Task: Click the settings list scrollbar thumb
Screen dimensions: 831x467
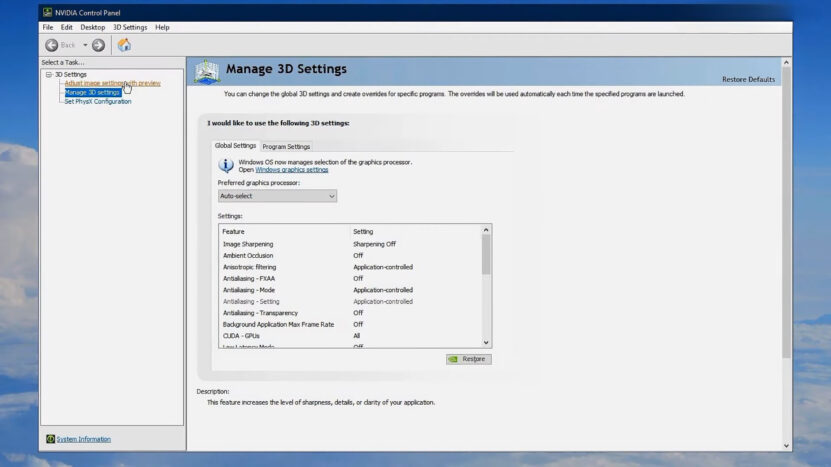Action: coord(486,254)
